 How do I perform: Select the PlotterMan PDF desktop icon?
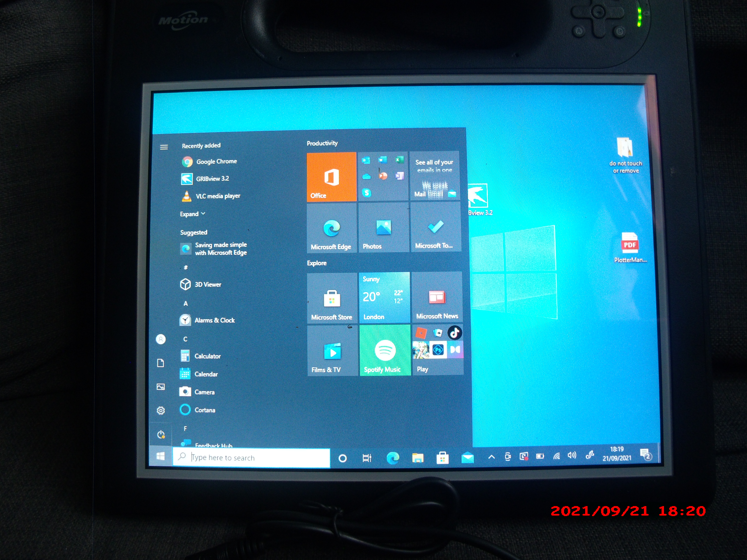point(630,248)
